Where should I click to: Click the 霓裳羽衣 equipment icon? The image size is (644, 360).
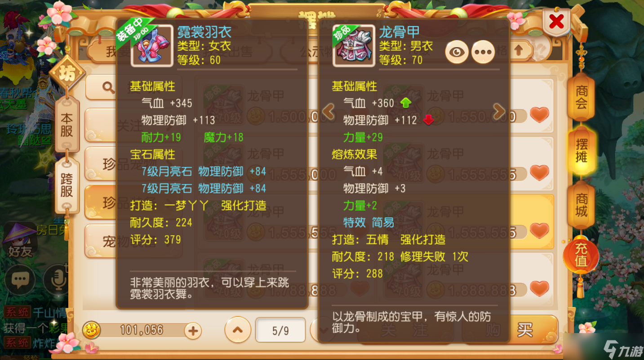pyautogui.click(x=151, y=45)
